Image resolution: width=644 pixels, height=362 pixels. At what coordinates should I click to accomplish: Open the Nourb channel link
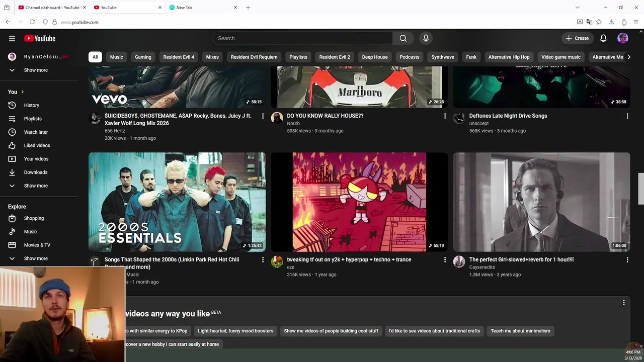tap(293, 123)
